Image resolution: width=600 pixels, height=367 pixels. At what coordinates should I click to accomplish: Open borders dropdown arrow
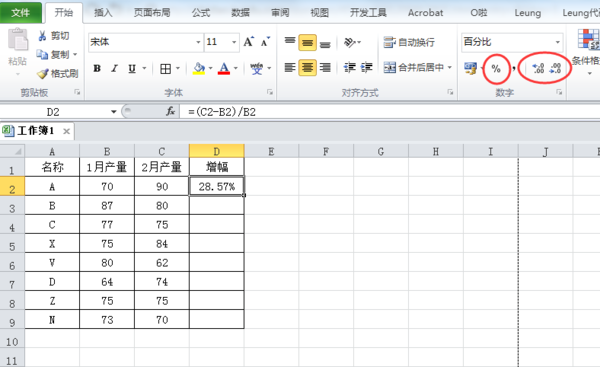tap(178, 69)
